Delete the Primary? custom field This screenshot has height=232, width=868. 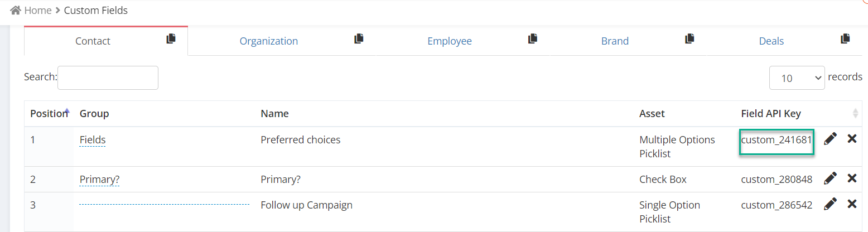pos(852,178)
